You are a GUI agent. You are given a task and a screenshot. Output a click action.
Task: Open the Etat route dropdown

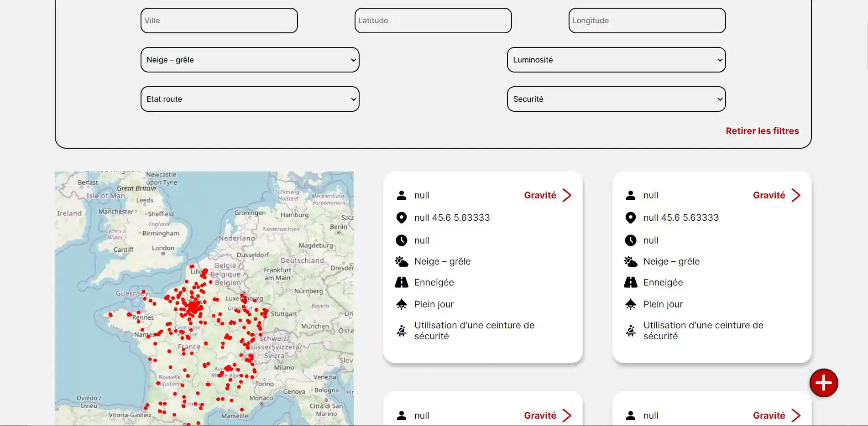coord(250,99)
